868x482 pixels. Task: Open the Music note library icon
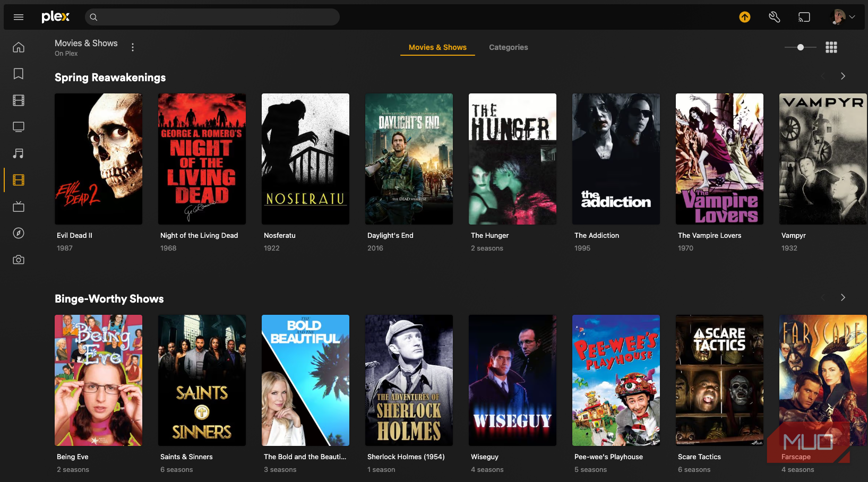19,153
